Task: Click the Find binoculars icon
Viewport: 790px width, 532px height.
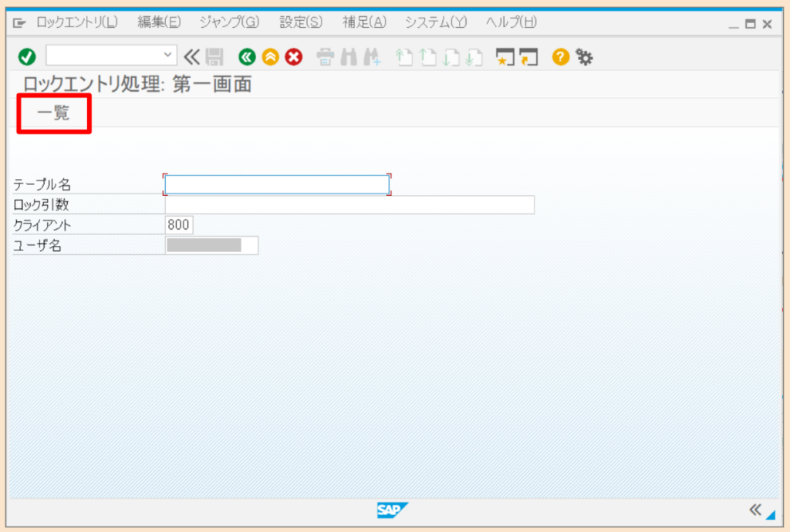Action: click(x=349, y=57)
